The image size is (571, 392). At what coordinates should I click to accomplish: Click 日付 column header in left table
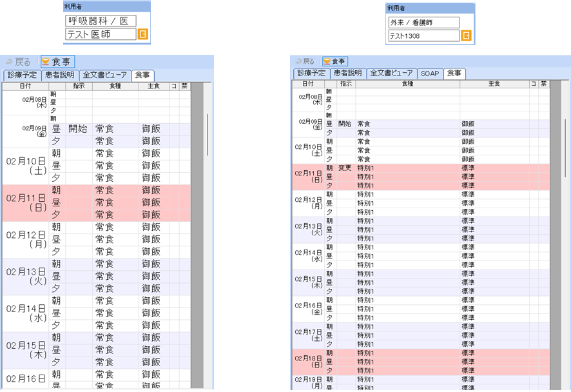[26, 86]
